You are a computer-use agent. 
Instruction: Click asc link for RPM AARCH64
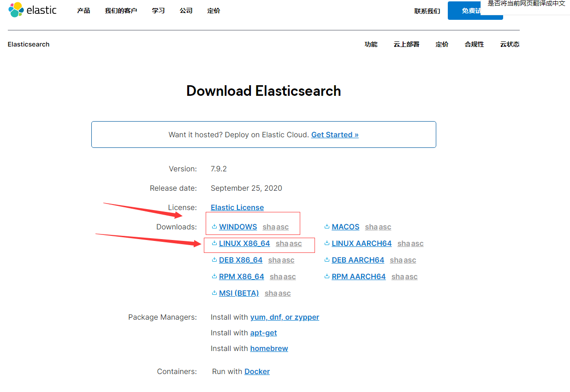tap(411, 276)
